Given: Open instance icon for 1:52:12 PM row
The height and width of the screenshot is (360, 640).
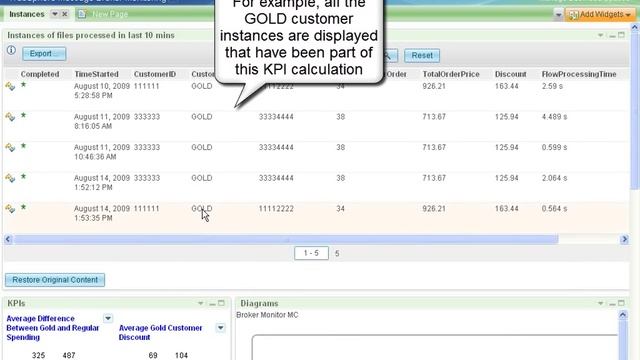Looking at the screenshot, I should click(10, 178).
